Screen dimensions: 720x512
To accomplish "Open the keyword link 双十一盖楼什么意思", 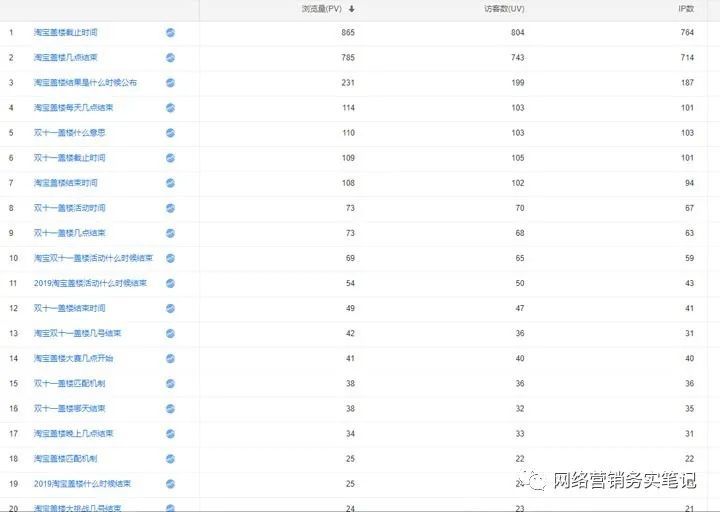I will pos(69,133).
